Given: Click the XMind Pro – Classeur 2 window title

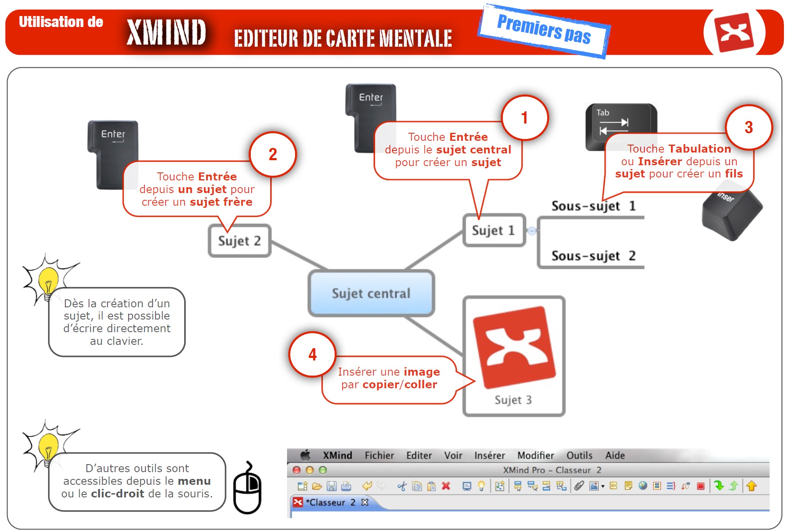Looking at the screenshot, I should (x=552, y=470).
